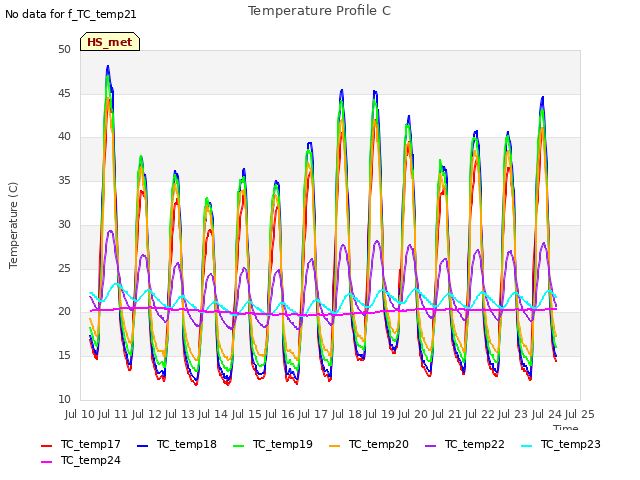Click the Jul 10 x-axis date label
This screenshot has height=480, width=640.
(x=80, y=414)
